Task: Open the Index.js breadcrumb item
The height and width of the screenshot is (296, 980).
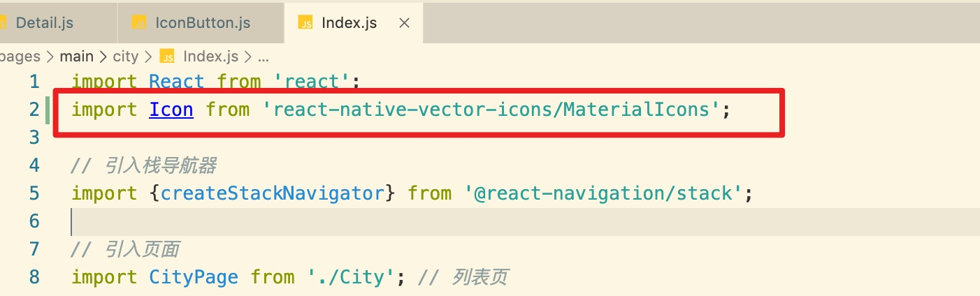Action: pos(210,57)
